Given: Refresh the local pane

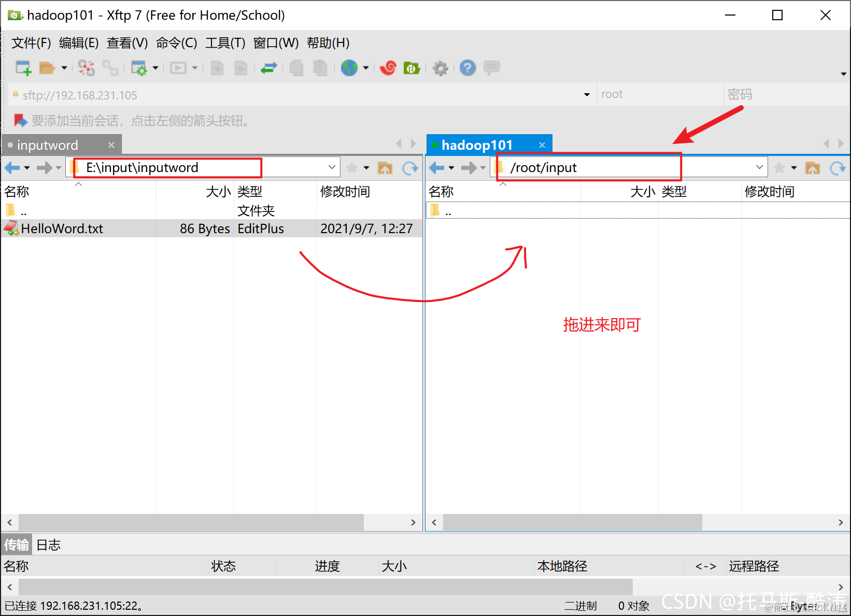Looking at the screenshot, I should pos(410,167).
